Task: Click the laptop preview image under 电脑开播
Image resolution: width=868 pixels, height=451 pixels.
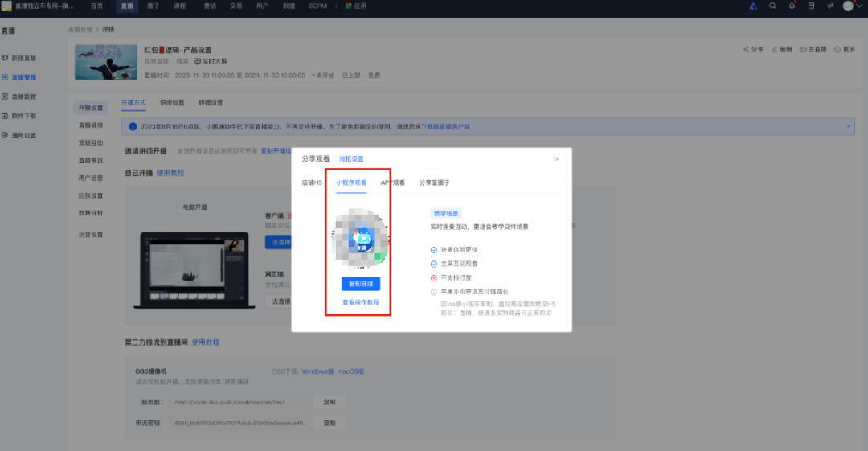Action: 194,270
